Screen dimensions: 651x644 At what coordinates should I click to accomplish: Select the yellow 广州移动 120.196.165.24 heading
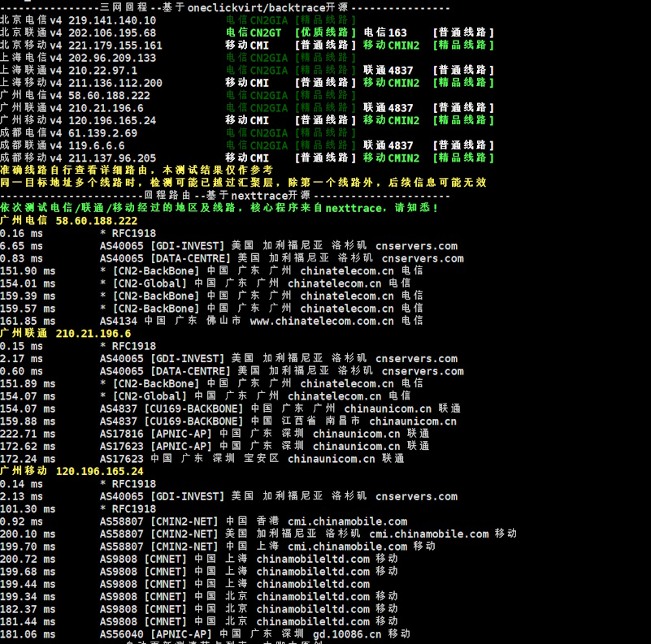point(72,471)
